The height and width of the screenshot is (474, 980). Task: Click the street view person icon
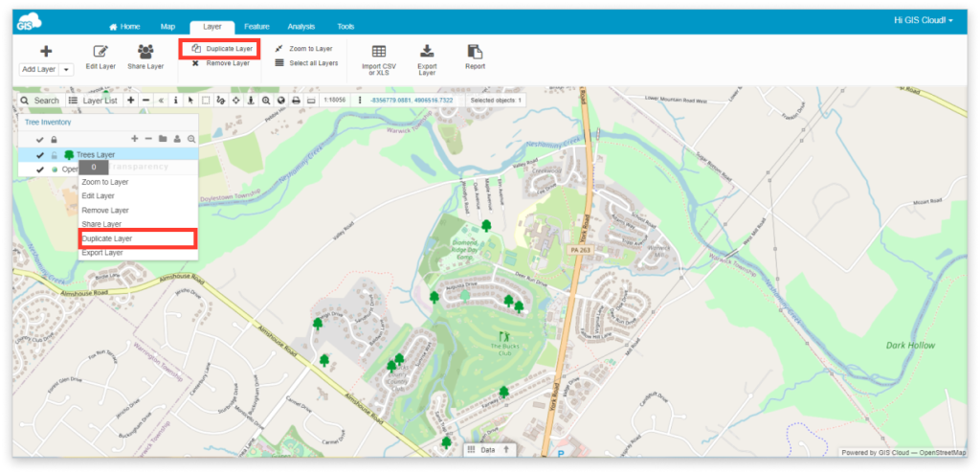click(251, 100)
